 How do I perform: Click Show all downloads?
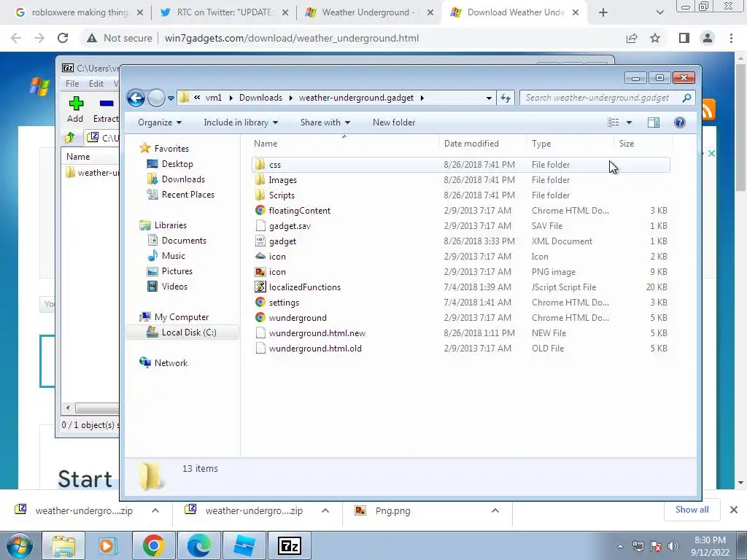(x=692, y=510)
